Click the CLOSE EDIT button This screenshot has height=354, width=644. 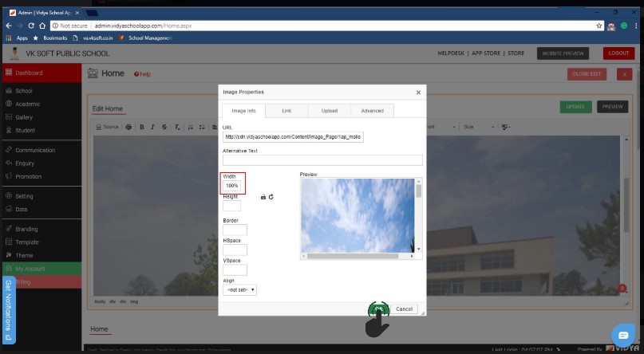coord(587,74)
